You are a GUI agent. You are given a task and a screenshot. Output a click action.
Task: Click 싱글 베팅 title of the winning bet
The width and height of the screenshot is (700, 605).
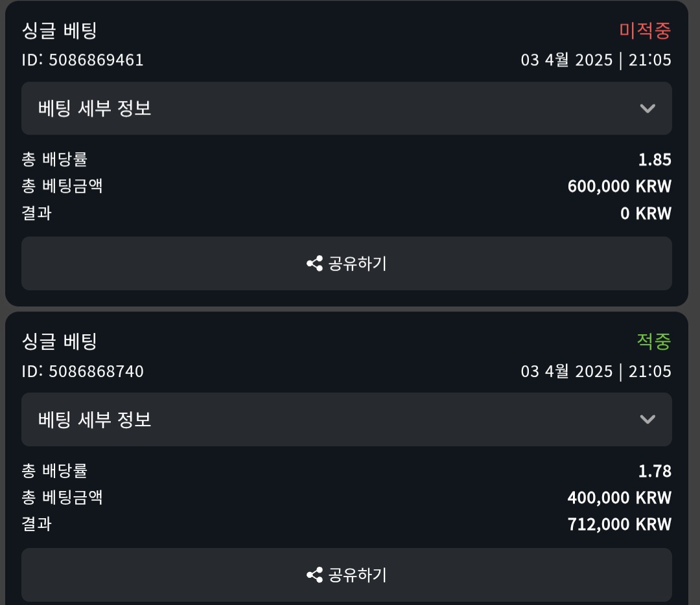(x=60, y=341)
